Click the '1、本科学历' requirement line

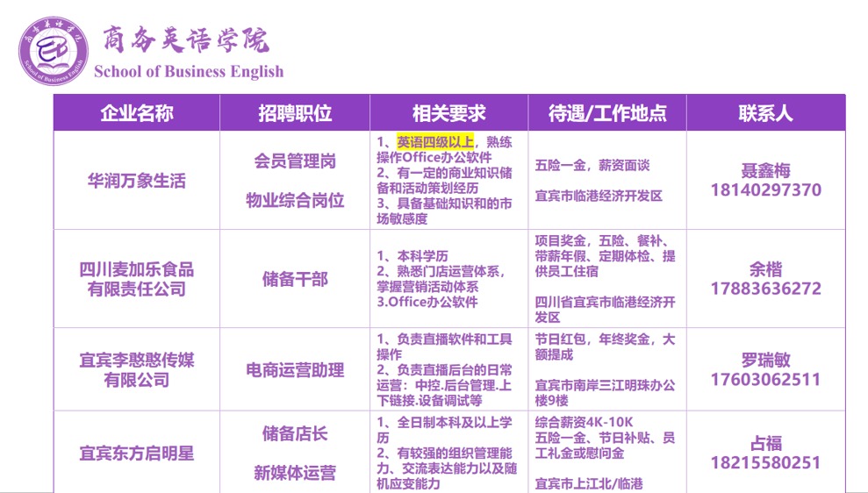tap(412, 256)
